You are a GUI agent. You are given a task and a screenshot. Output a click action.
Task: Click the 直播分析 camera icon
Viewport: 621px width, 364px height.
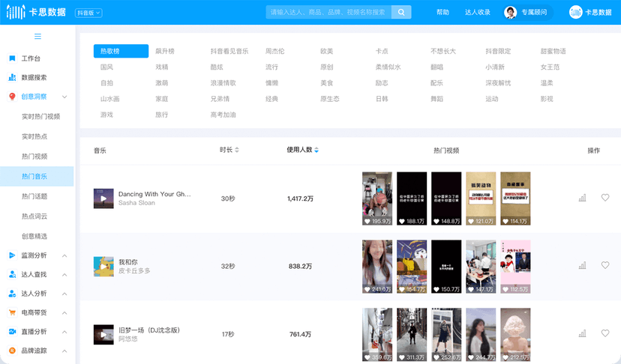click(x=12, y=332)
